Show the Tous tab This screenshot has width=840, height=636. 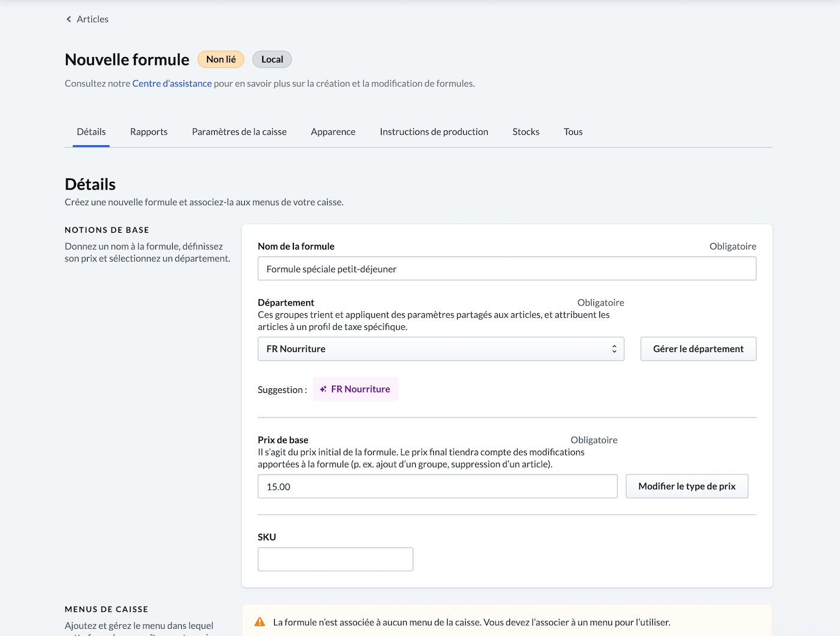click(573, 132)
